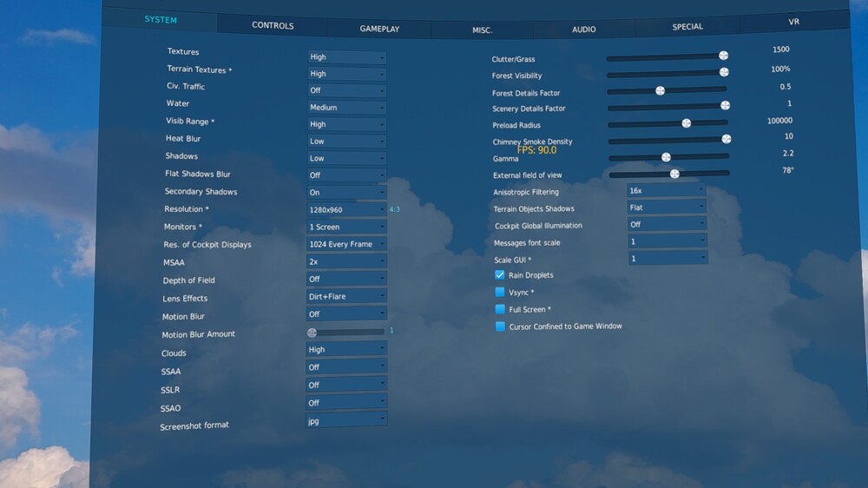Click the field of view value 78°
868x488 pixels.
[x=788, y=170]
